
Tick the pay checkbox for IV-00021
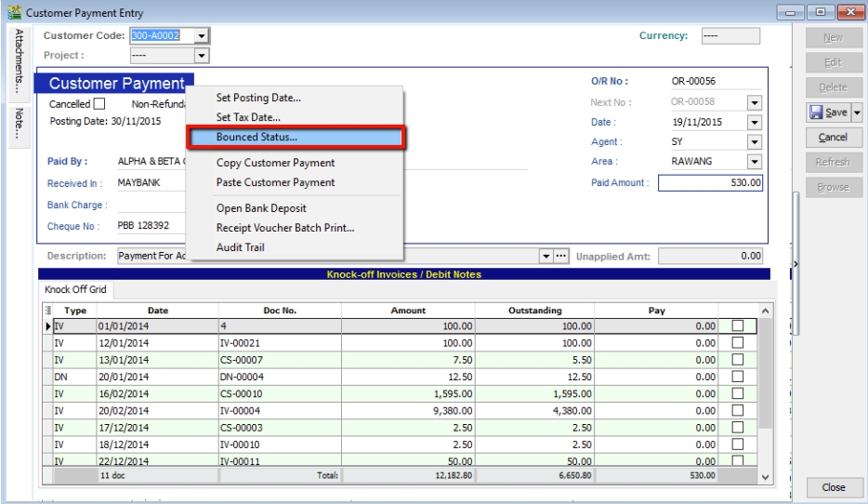pos(738,342)
